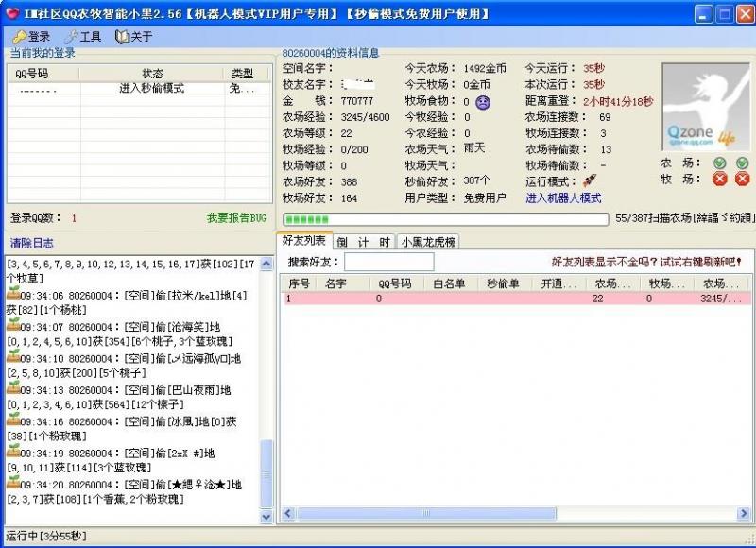Click the farm icon of the 09:34:07 log entry
The image size is (756, 548).
(x=13, y=324)
